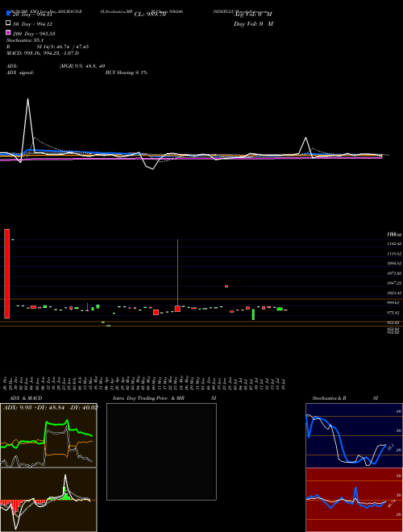This screenshot has height=532, width=403.
Task: Click the '(MGR) 9.9, 48.8, 40' ADX values
Action: click(82, 66)
